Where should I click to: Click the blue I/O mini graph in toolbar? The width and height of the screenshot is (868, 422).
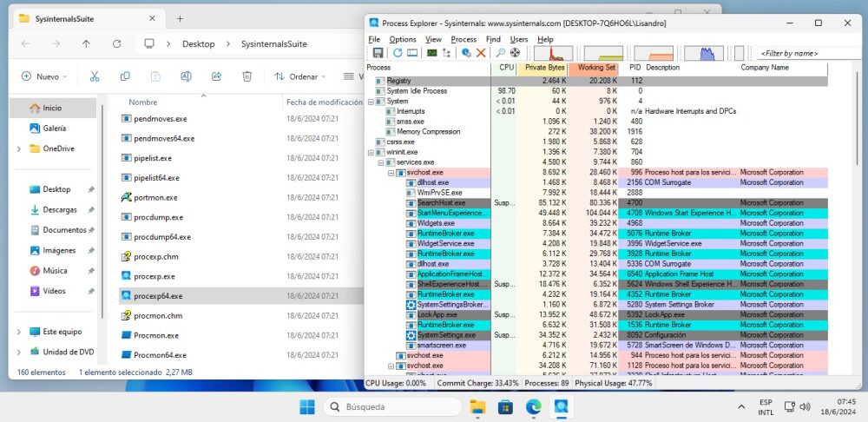704,53
